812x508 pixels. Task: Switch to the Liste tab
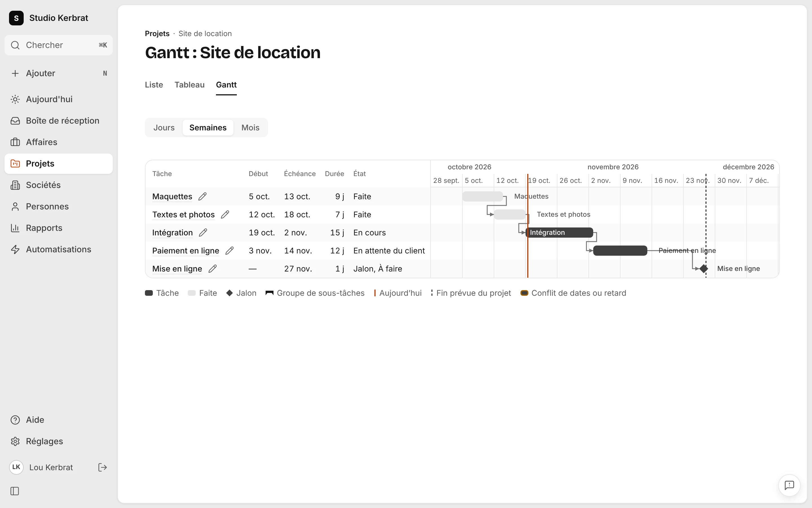154,85
